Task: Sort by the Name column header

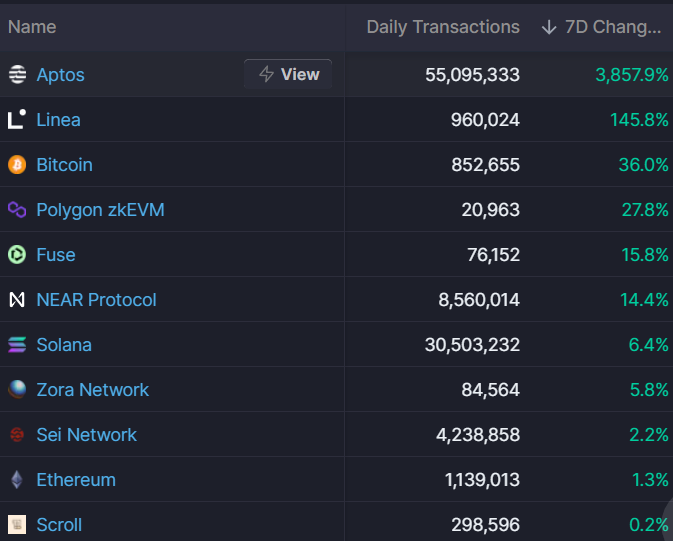Action: pyautogui.click(x=32, y=27)
